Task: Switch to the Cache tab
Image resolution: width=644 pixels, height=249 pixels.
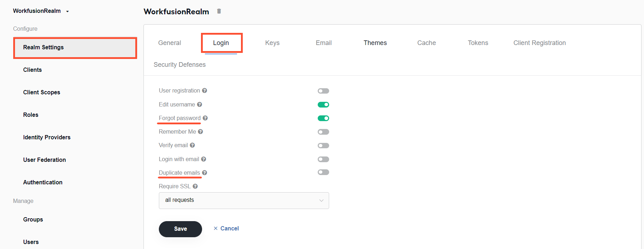Action: (427, 43)
